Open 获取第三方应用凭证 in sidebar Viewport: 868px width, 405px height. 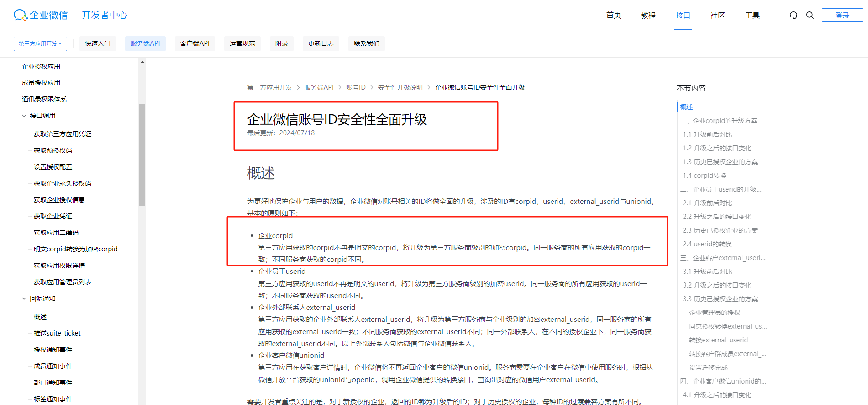(x=63, y=134)
